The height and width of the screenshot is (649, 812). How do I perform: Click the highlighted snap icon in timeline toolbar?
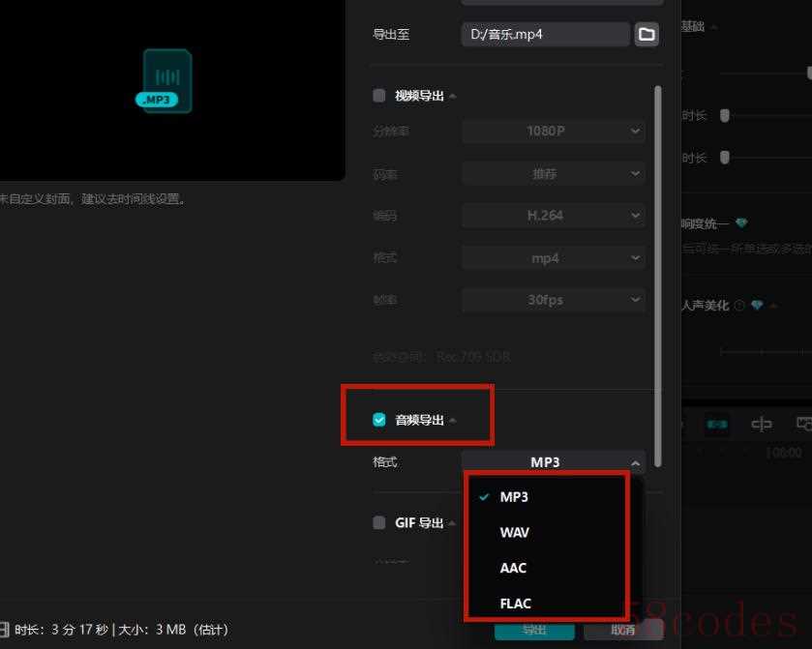pos(717,424)
